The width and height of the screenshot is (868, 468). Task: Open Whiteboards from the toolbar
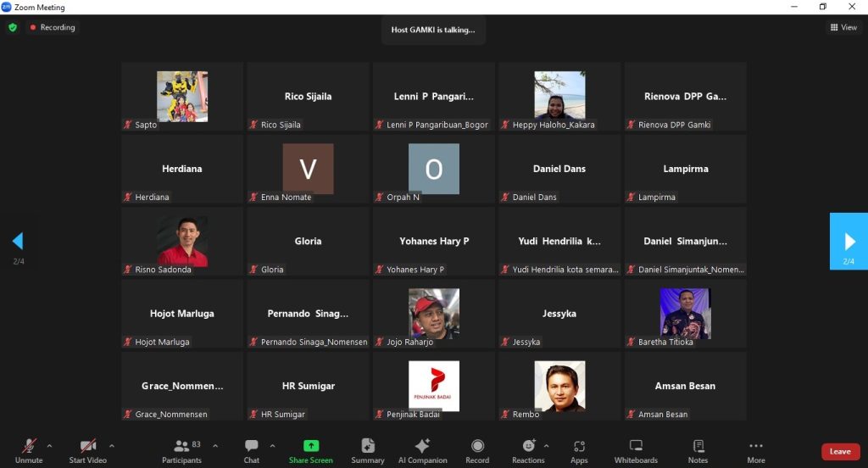[x=636, y=450]
